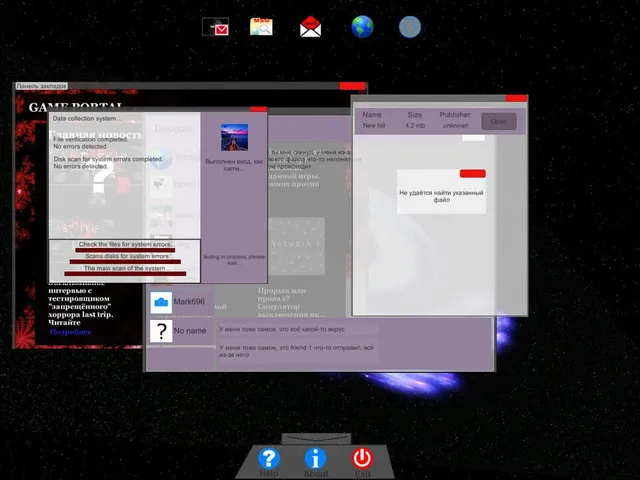The image size is (640, 480).
Task: Open the blue circular download icon
Action: 409,27
